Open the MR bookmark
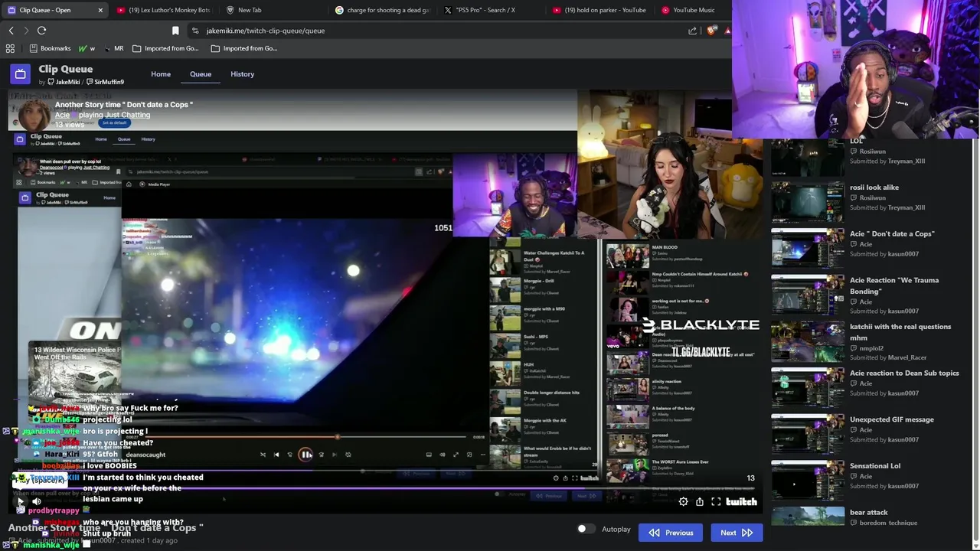The image size is (980, 551). (x=114, y=48)
